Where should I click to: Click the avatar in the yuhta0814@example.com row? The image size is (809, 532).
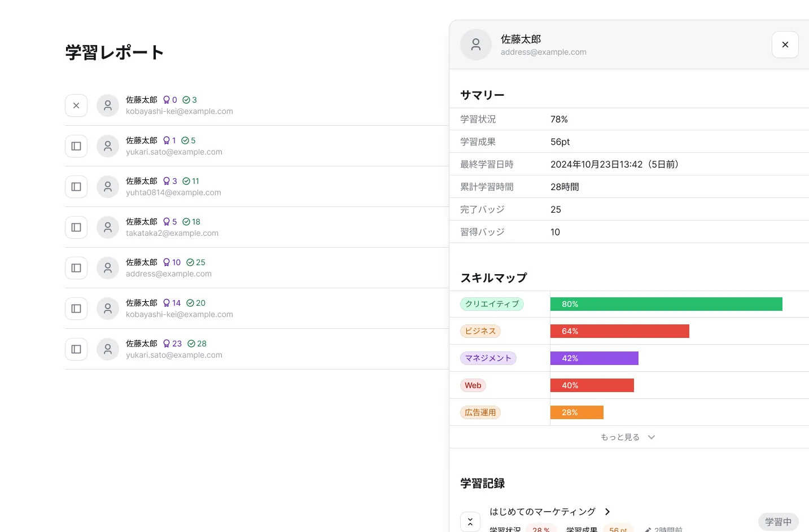(108, 187)
